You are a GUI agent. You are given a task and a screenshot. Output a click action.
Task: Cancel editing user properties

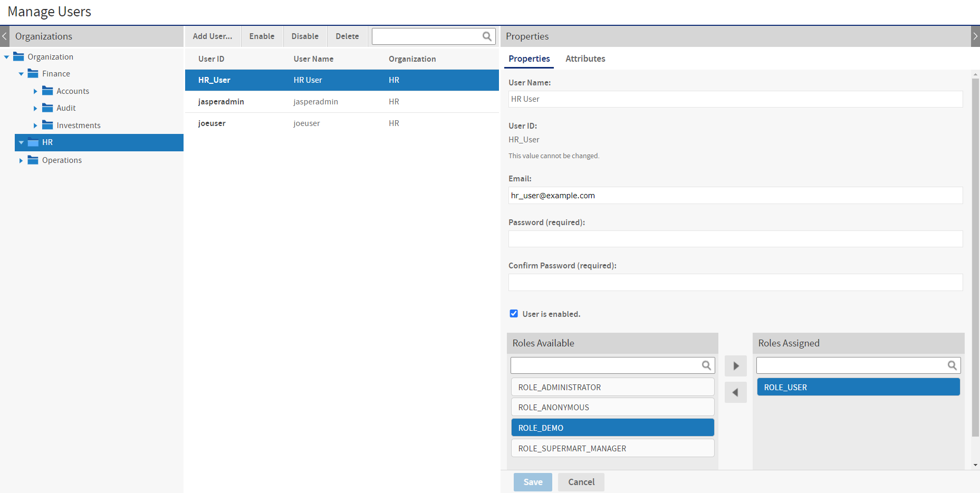[581, 482]
